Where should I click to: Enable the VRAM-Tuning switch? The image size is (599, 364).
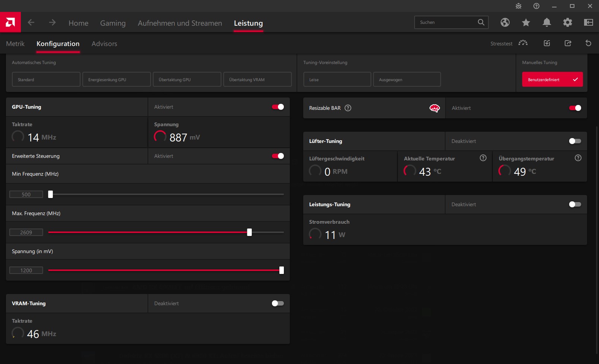278,303
